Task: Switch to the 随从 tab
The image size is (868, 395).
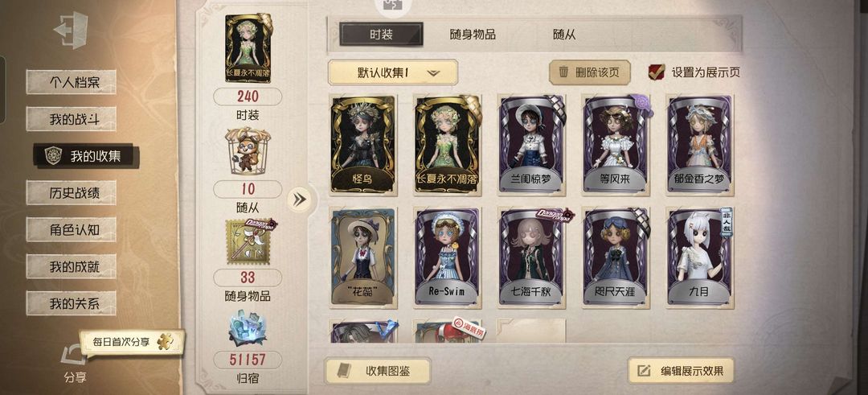Action: 563,35
